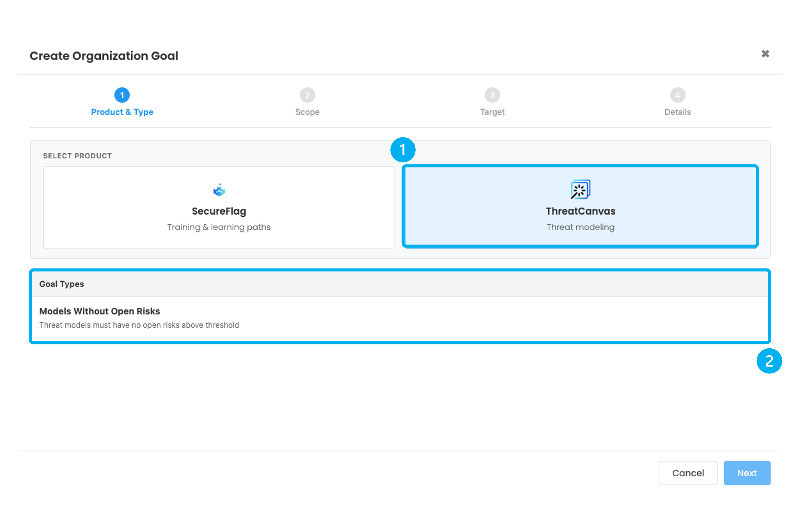The width and height of the screenshot is (805, 532).
Task: Go to the Target step label
Action: (492, 112)
